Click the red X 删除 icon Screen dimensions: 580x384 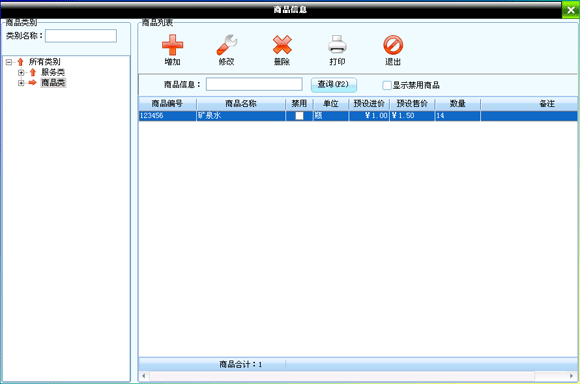[x=282, y=45]
